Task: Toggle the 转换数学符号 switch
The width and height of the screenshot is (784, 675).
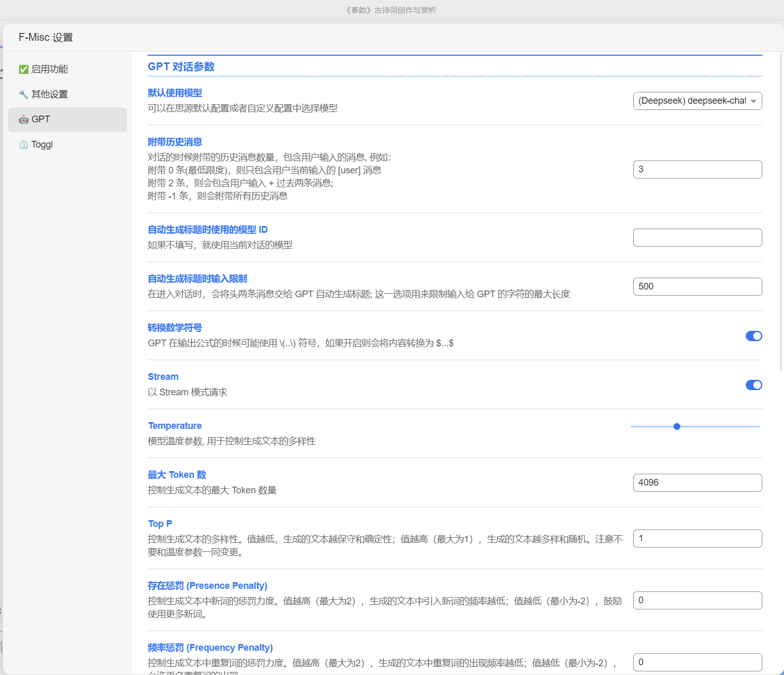Action: click(x=754, y=336)
